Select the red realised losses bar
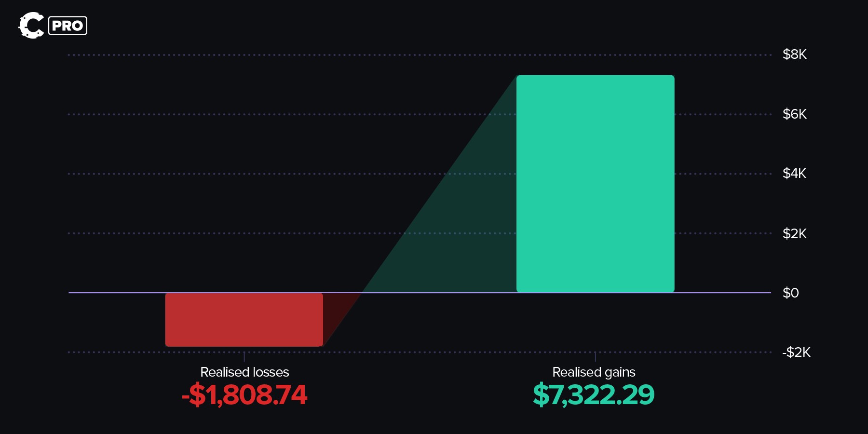Image resolution: width=868 pixels, height=434 pixels. click(x=244, y=319)
